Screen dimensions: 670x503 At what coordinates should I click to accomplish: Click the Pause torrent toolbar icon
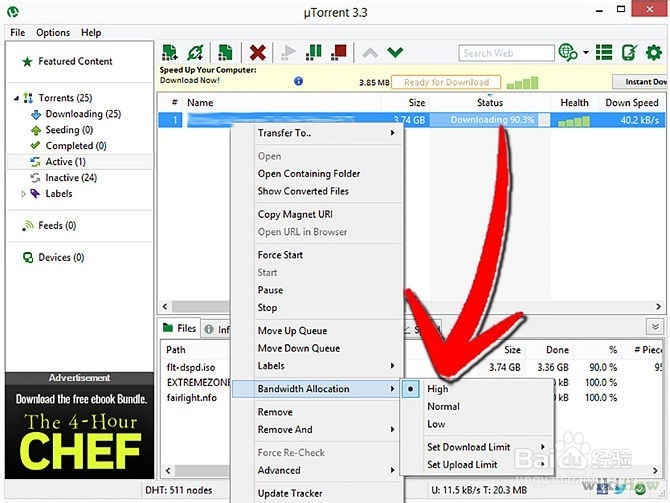pyautogui.click(x=314, y=53)
